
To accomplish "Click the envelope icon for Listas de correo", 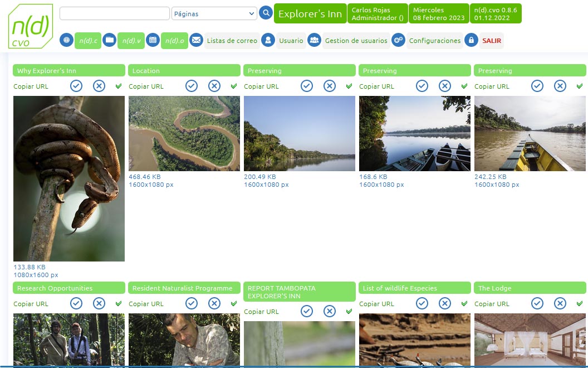I will 196,40.
